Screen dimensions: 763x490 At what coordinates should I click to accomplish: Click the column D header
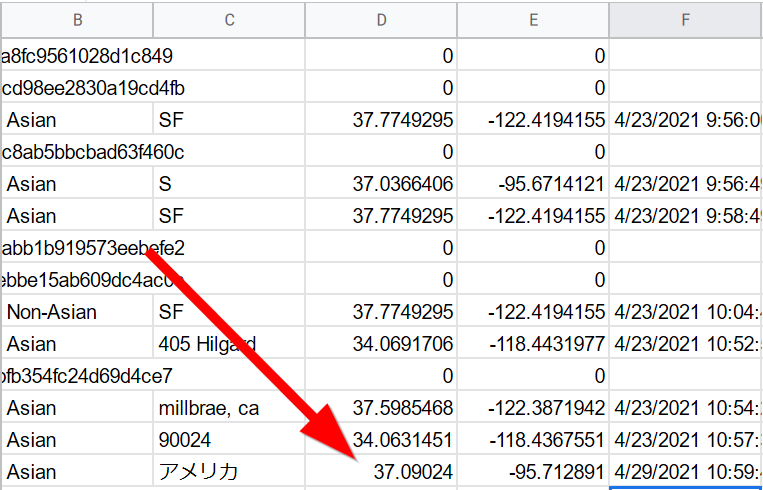pos(381,19)
